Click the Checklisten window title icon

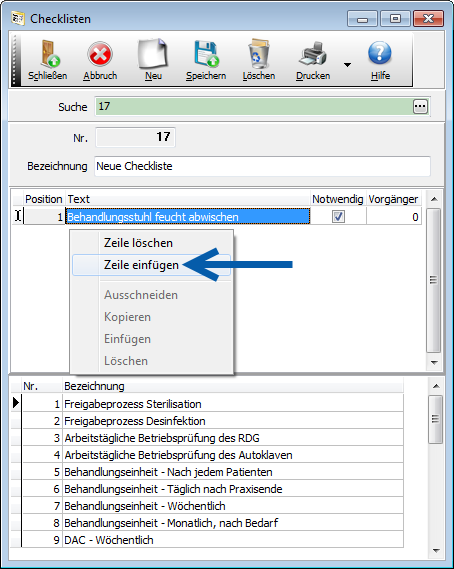(17, 18)
